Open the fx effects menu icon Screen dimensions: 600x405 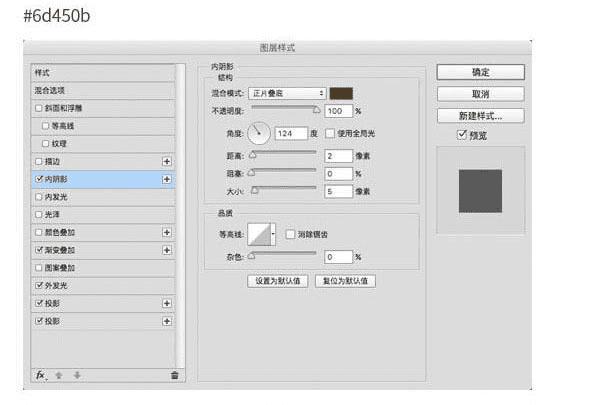(41, 374)
